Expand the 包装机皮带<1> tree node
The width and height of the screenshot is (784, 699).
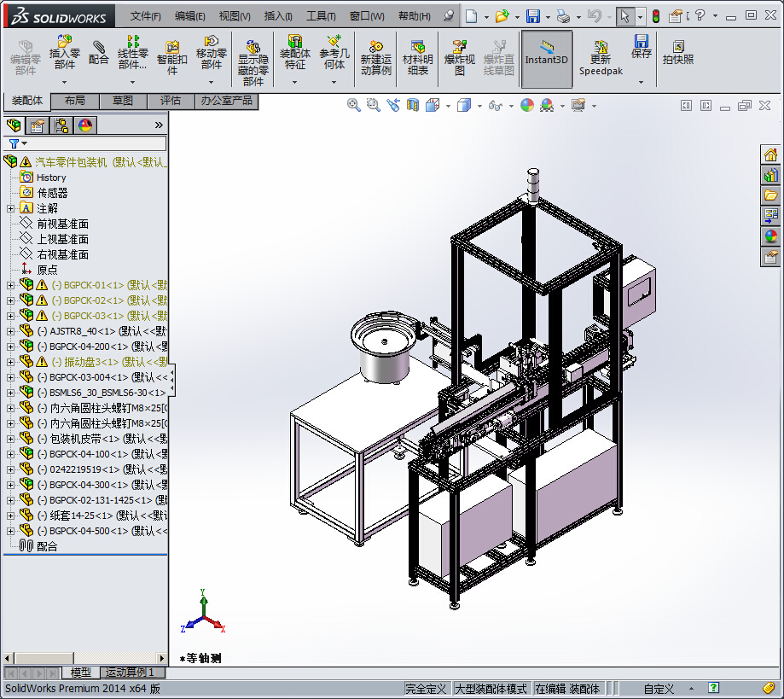click(x=10, y=439)
